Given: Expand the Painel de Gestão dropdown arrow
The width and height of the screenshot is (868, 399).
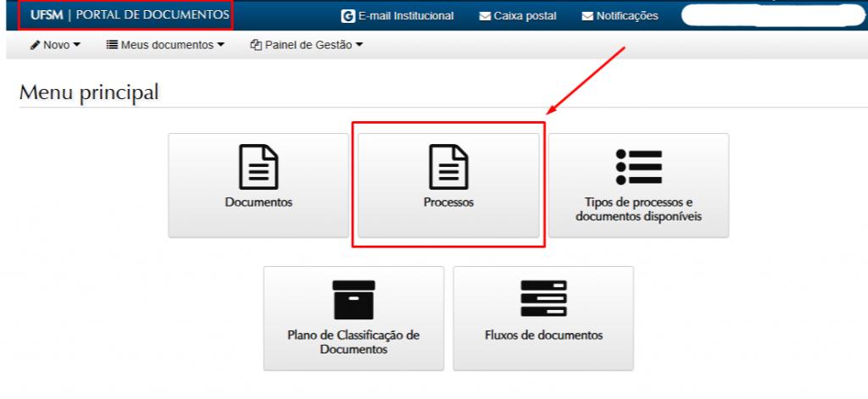Looking at the screenshot, I should pyautogui.click(x=359, y=45).
